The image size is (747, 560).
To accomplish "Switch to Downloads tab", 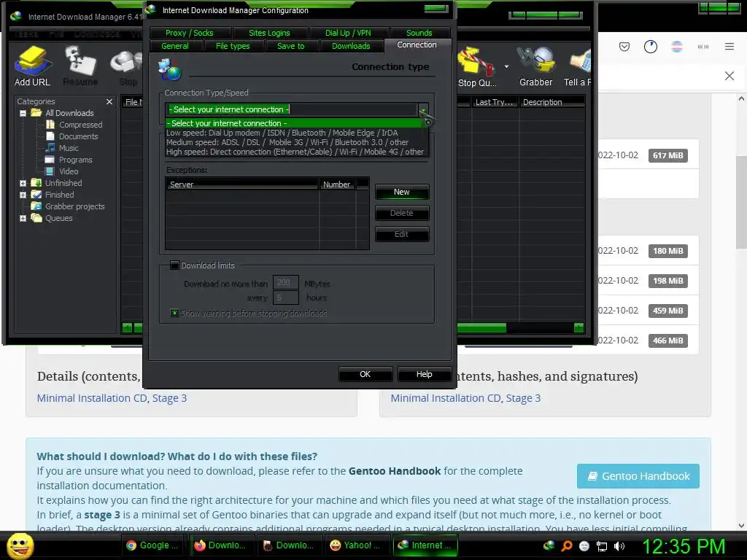I will 351,46.
